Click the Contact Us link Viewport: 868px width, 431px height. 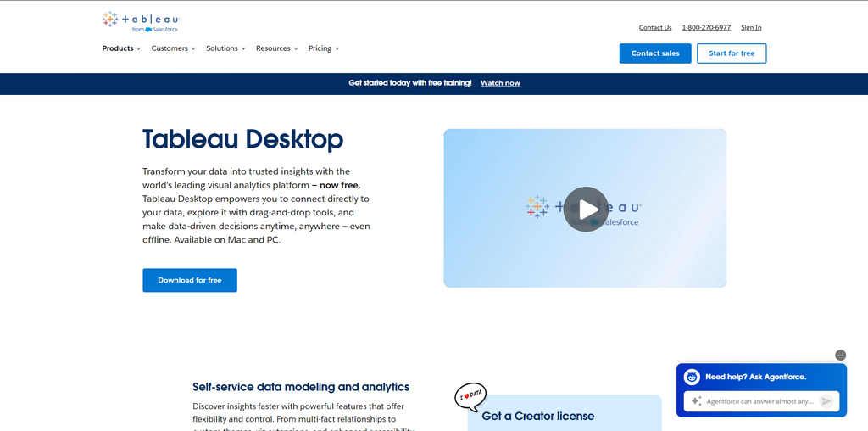[x=655, y=27]
